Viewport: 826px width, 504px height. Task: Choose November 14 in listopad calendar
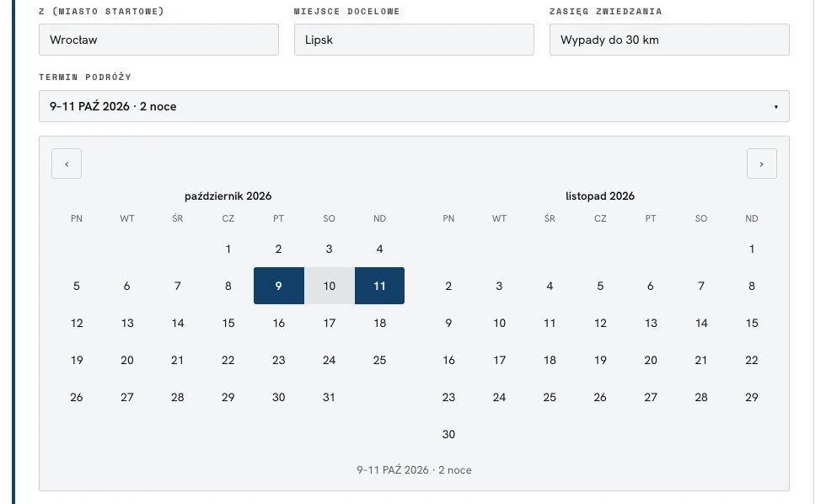point(701,323)
